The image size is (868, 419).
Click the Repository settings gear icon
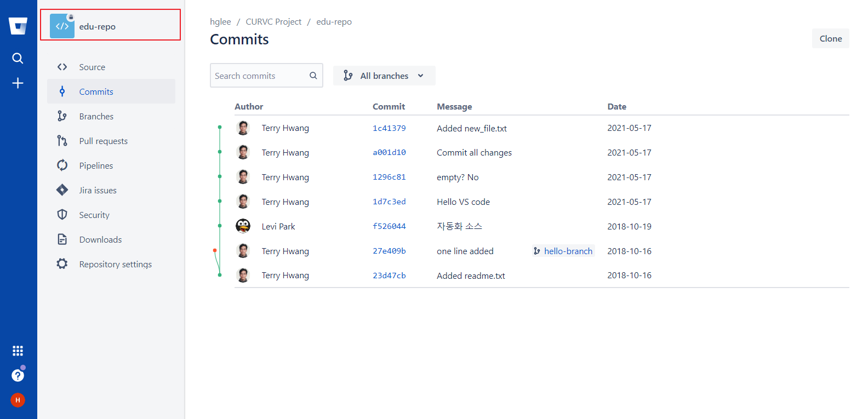point(62,264)
